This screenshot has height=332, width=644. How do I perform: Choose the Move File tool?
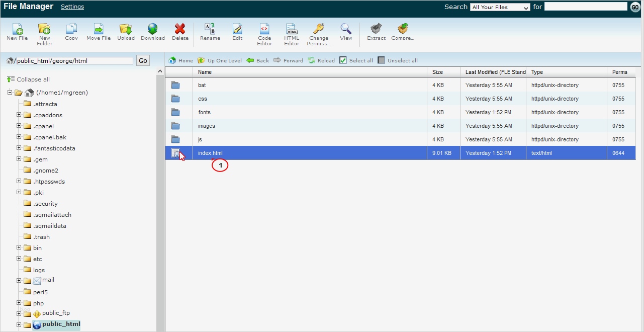click(x=99, y=32)
